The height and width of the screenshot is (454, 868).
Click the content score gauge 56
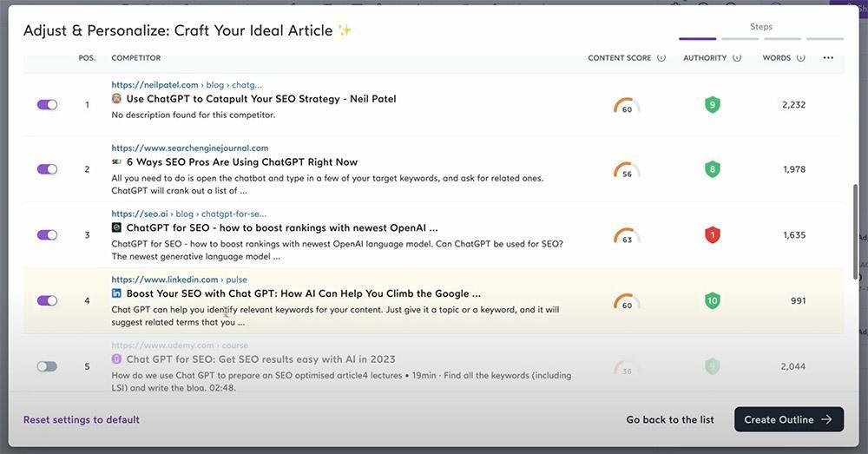pos(627,170)
